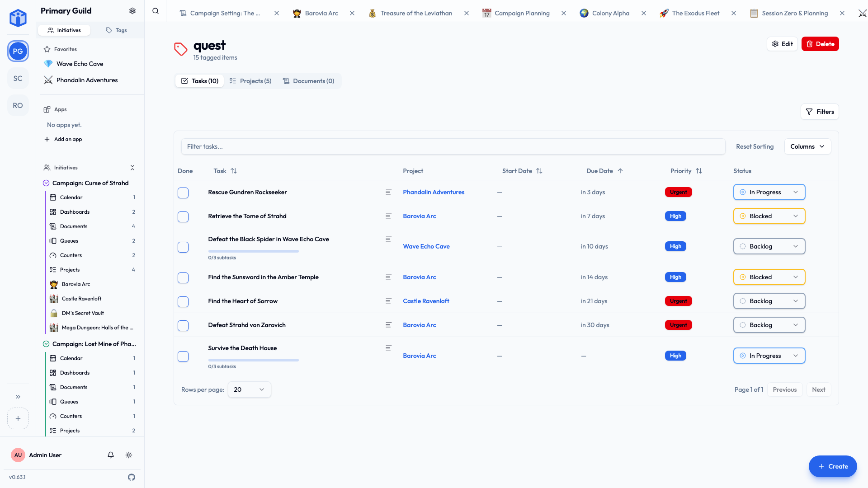Select the SC guild avatar
This screenshot has height=488, width=868.
[x=18, y=78]
